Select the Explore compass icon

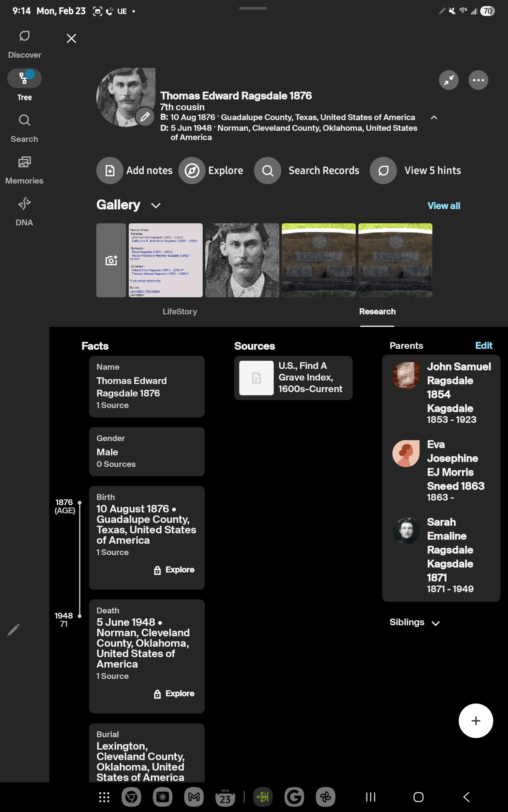pyautogui.click(x=192, y=170)
